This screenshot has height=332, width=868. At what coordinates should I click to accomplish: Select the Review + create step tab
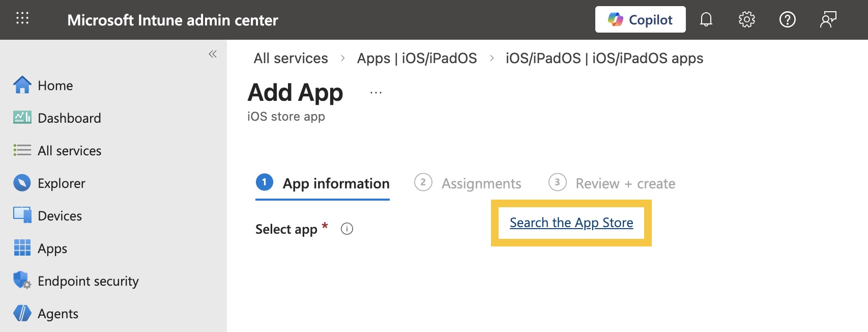click(x=612, y=183)
